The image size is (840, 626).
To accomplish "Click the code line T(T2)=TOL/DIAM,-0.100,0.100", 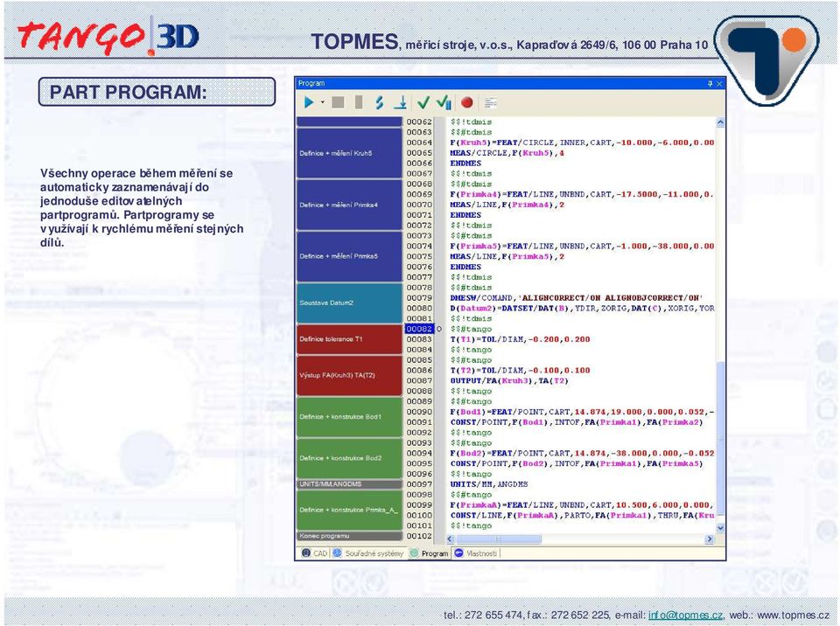I will (x=520, y=370).
